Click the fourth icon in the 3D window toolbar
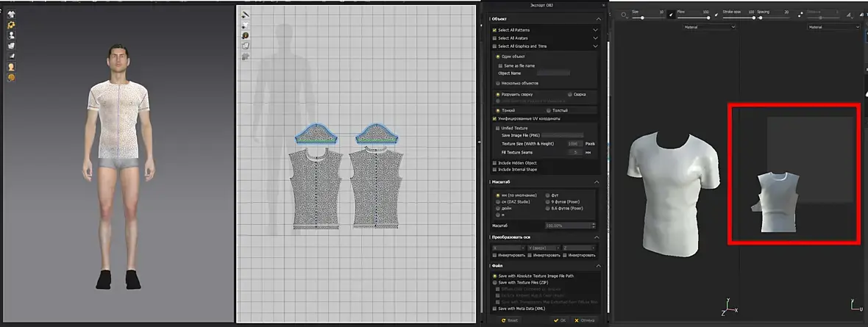868x327 pixels. point(11,46)
